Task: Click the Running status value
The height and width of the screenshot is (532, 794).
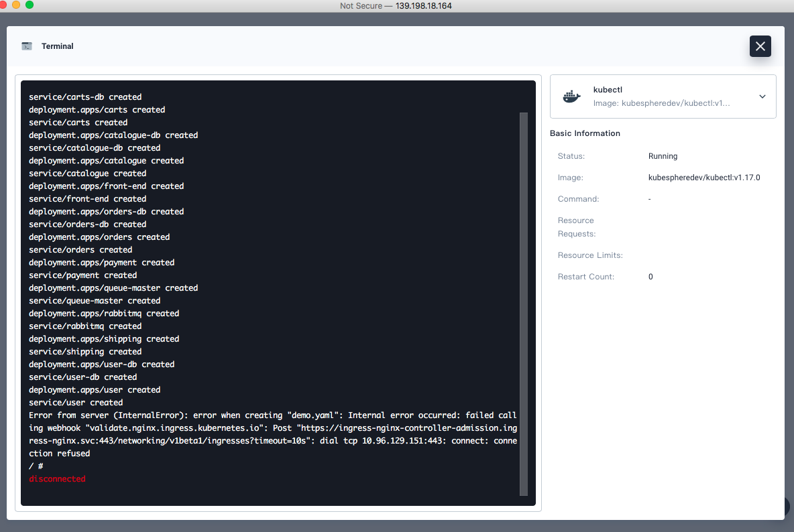Action: click(663, 155)
